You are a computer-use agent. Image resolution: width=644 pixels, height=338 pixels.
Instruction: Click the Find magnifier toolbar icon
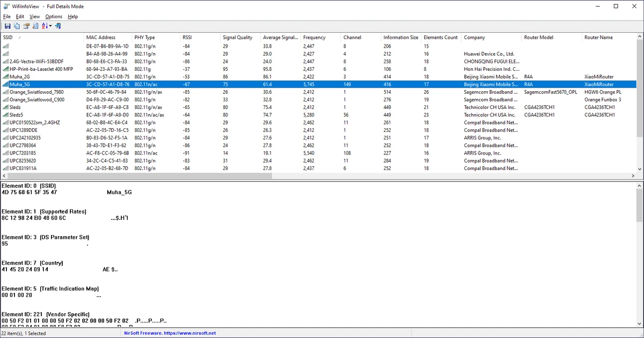(x=35, y=26)
